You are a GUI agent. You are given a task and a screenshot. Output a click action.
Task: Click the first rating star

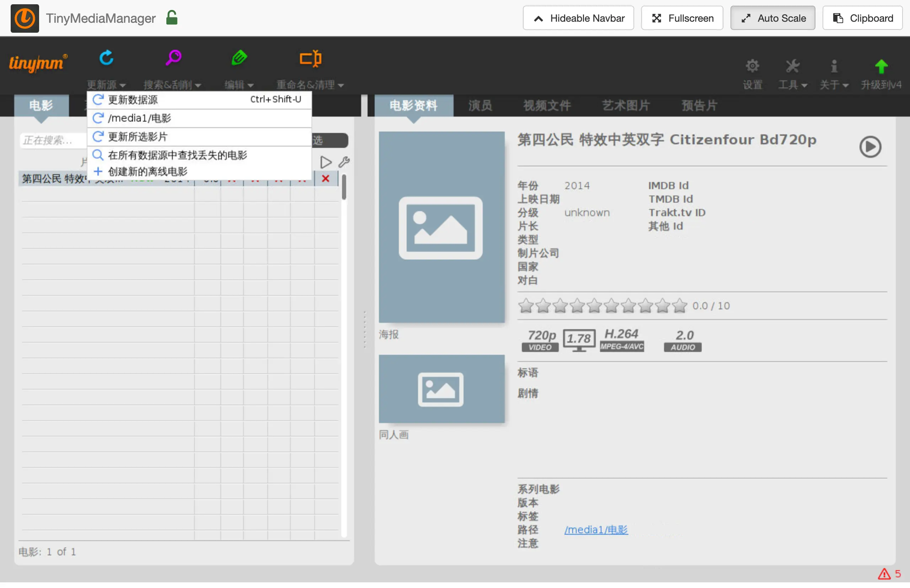click(x=526, y=305)
